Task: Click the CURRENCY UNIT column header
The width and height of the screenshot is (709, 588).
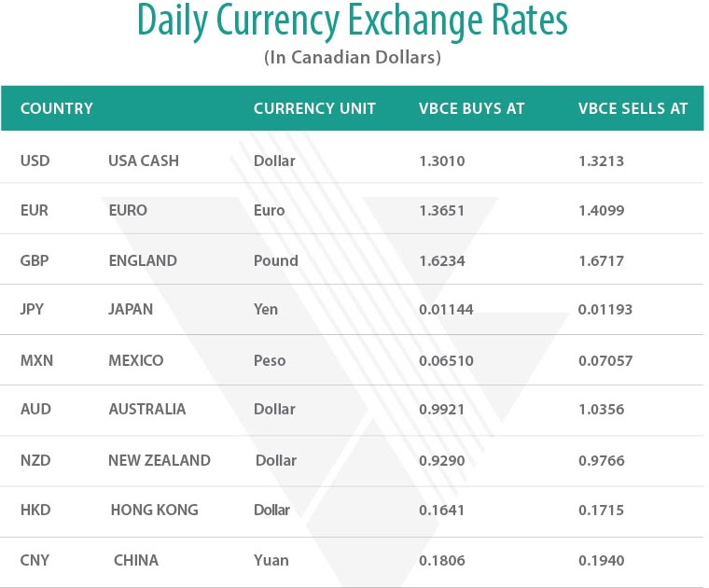Action: pyautogui.click(x=314, y=108)
